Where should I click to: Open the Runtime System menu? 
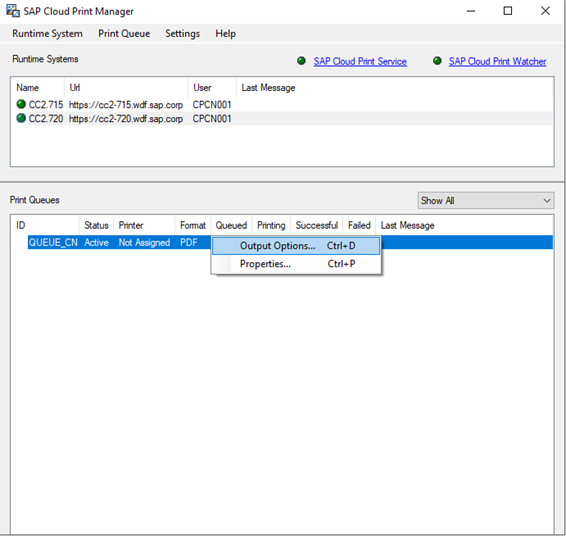tap(47, 34)
